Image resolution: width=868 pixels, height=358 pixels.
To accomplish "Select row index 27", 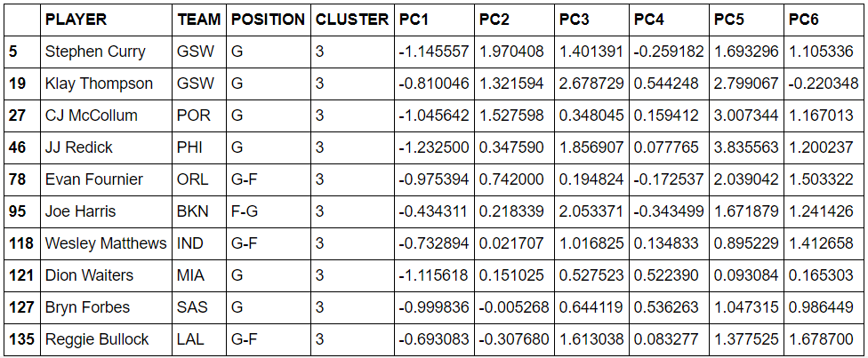I will (x=23, y=116).
